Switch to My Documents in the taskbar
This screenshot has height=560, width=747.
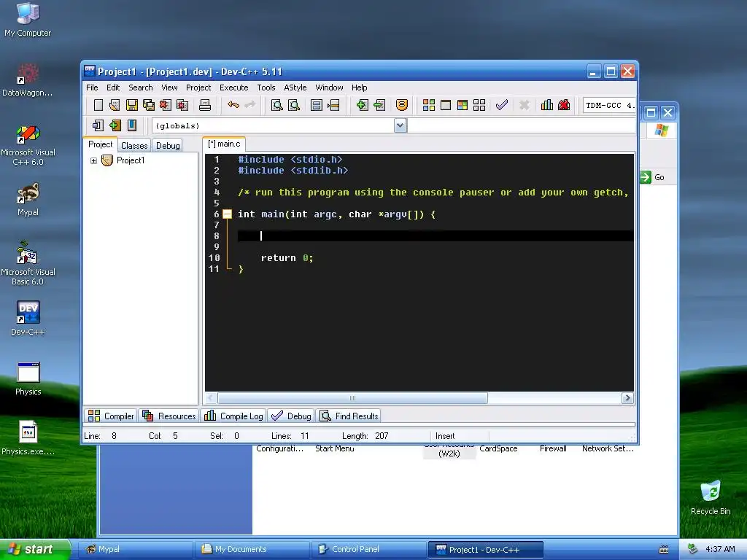pyautogui.click(x=252, y=550)
